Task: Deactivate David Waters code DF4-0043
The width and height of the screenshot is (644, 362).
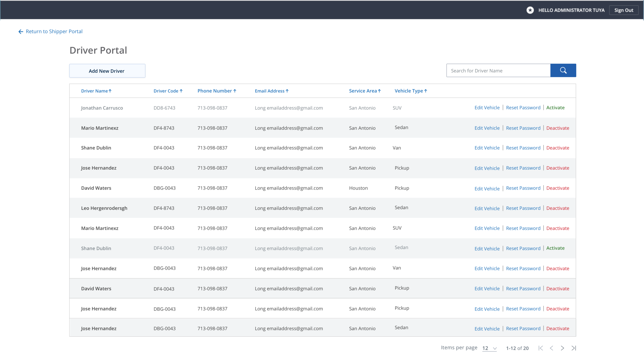Action: coord(558,288)
